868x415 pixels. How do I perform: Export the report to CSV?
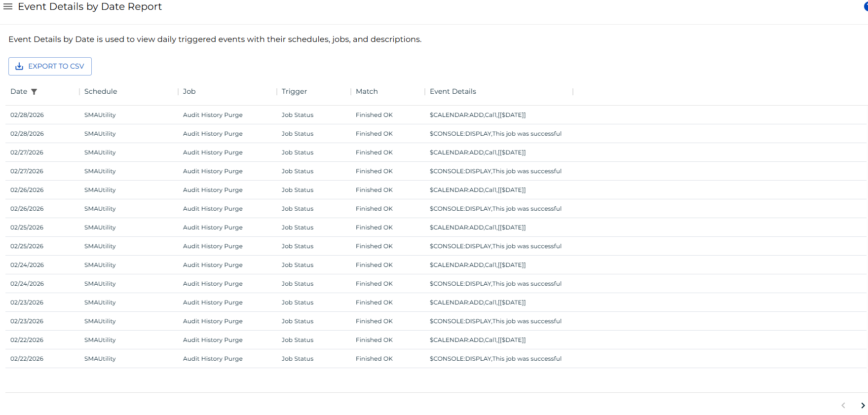click(50, 67)
